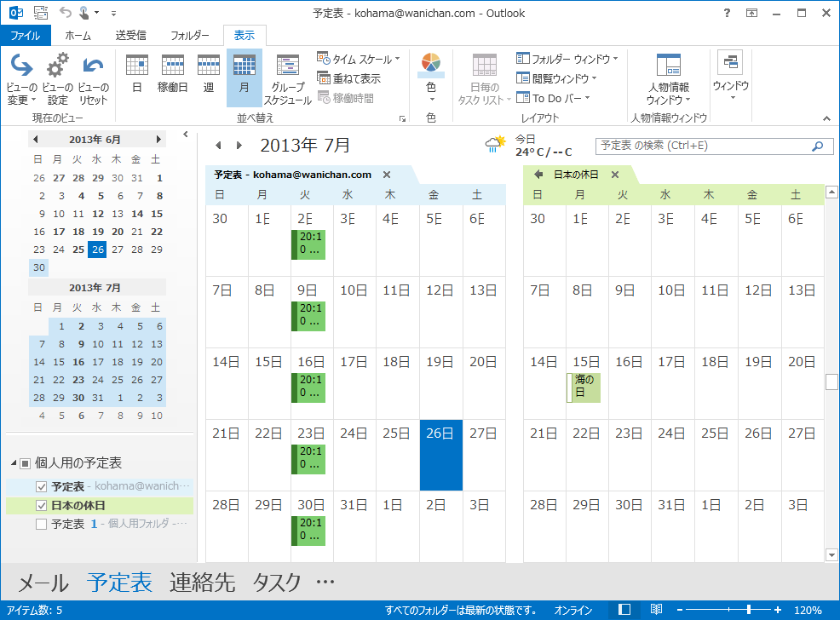This screenshot has height=620, width=840.
Task: Focus 予定表の検索 search box
Action: [714, 146]
